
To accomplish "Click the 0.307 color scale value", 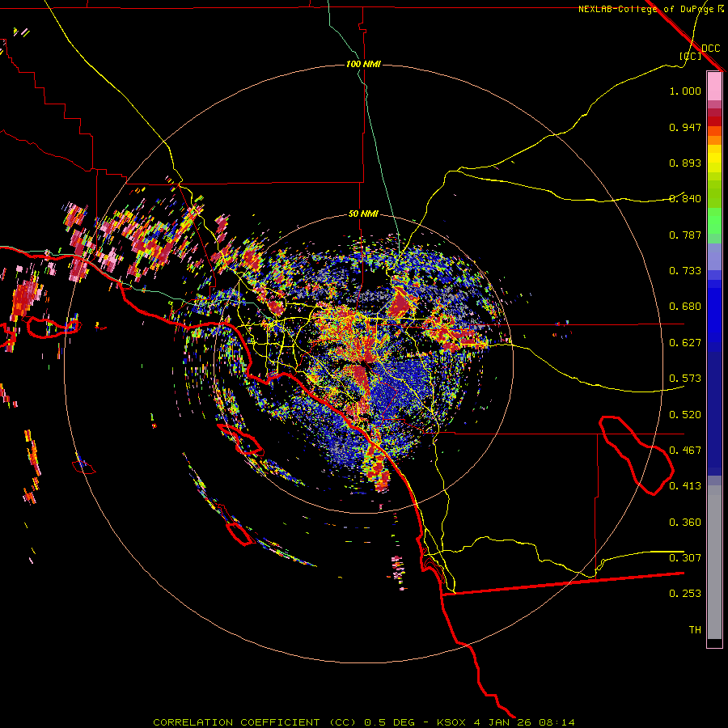I will coord(685,558).
